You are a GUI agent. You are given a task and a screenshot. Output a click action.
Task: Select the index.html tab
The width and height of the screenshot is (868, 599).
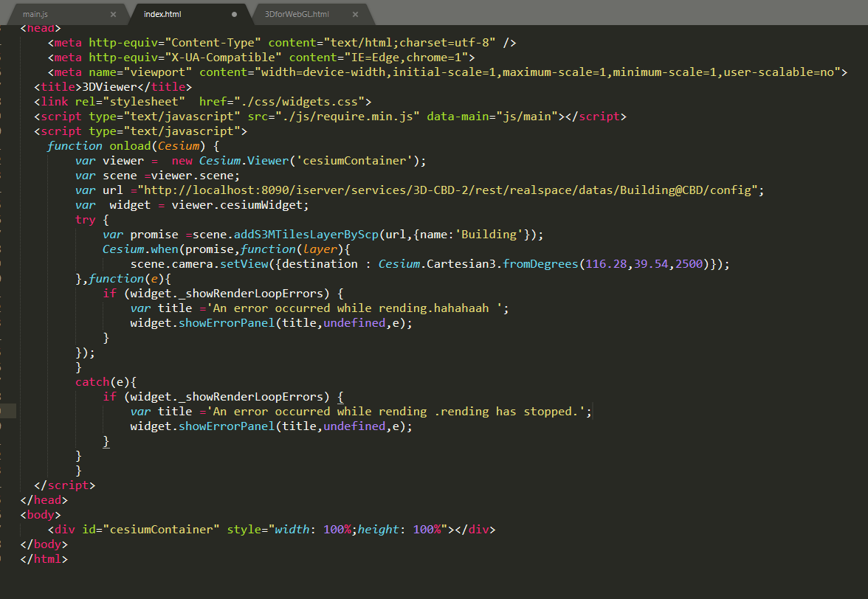(162, 14)
